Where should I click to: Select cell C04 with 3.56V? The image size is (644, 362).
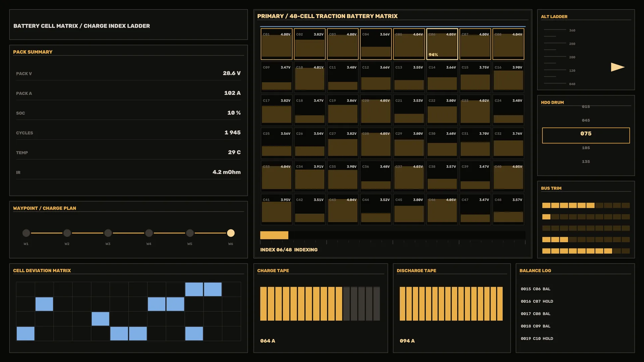[376, 44]
